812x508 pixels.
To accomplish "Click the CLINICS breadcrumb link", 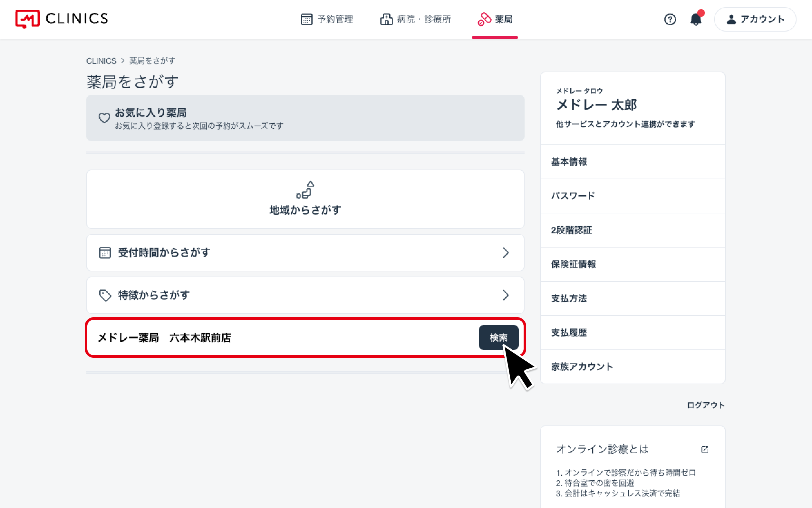I will click(101, 61).
